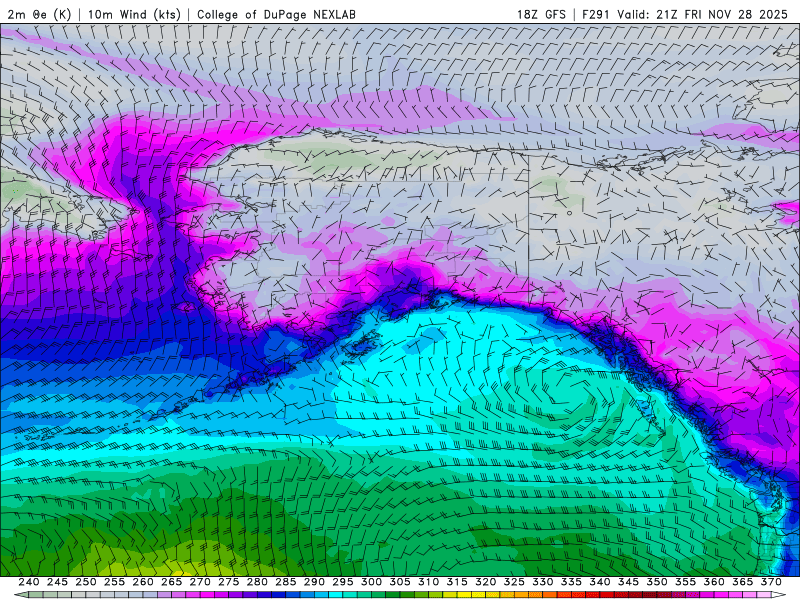
Task: Click the 245 color scale value
Action: pyautogui.click(x=57, y=582)
